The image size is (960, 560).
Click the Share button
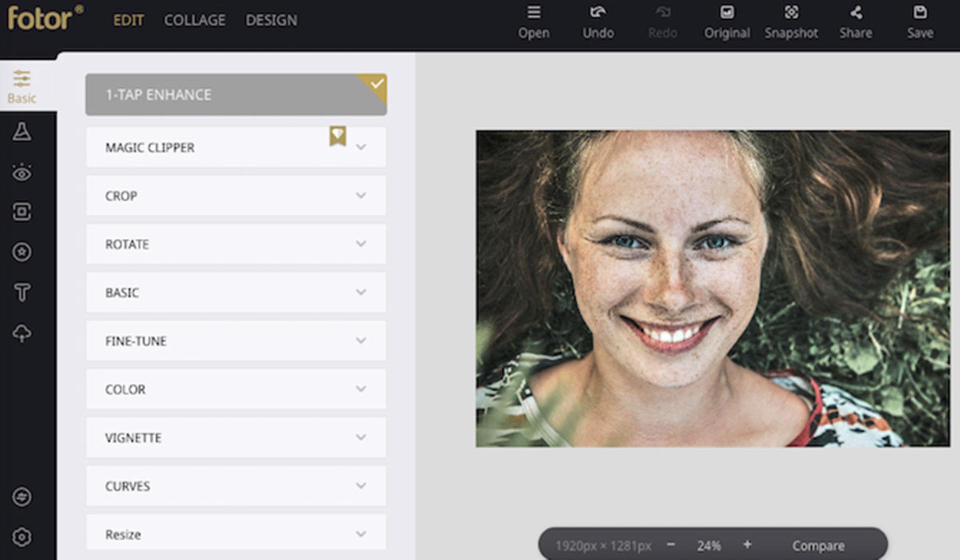click(x=856, y=22)
